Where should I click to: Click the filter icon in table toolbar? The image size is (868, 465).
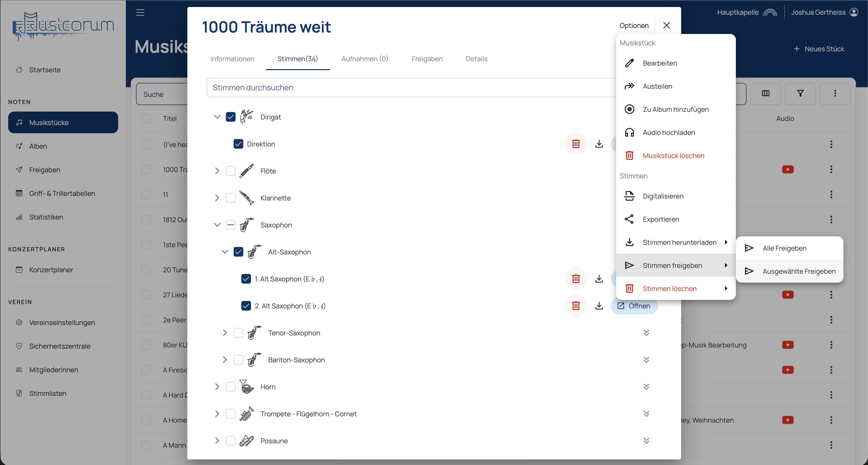(800, 93)
